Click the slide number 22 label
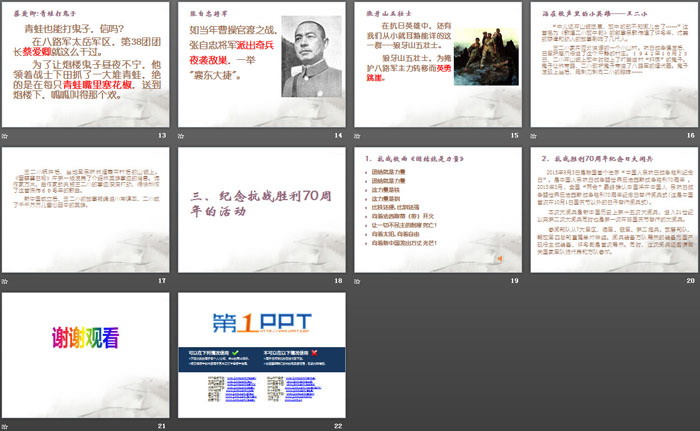Viewport: 700px width, 431px height. click(x=338, y=427)
